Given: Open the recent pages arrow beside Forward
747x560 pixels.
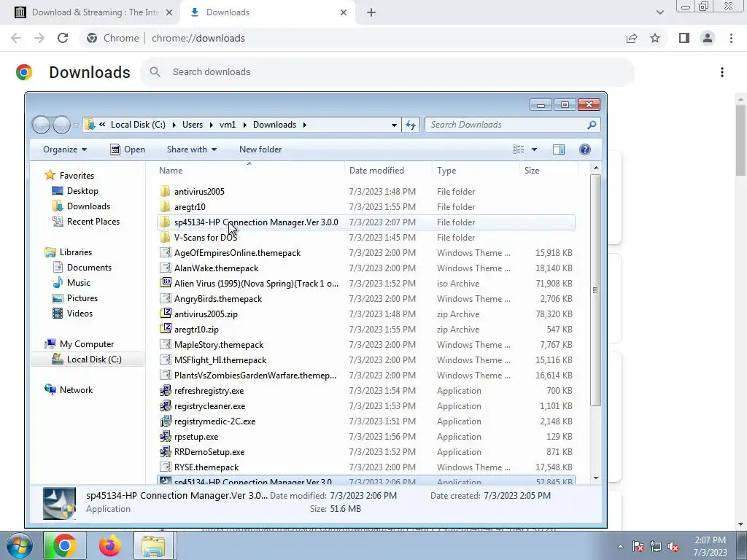Looking at the screenshot, I should [x=76, y=125].
